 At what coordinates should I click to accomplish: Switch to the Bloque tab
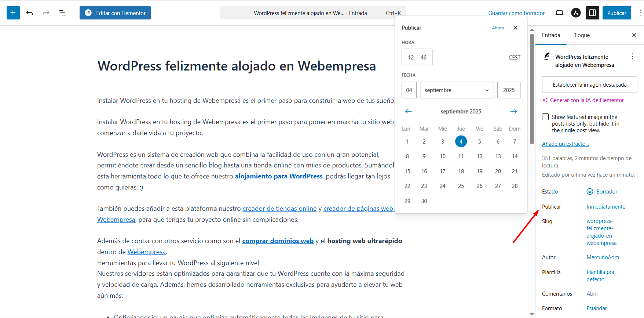tap(581, 35)
